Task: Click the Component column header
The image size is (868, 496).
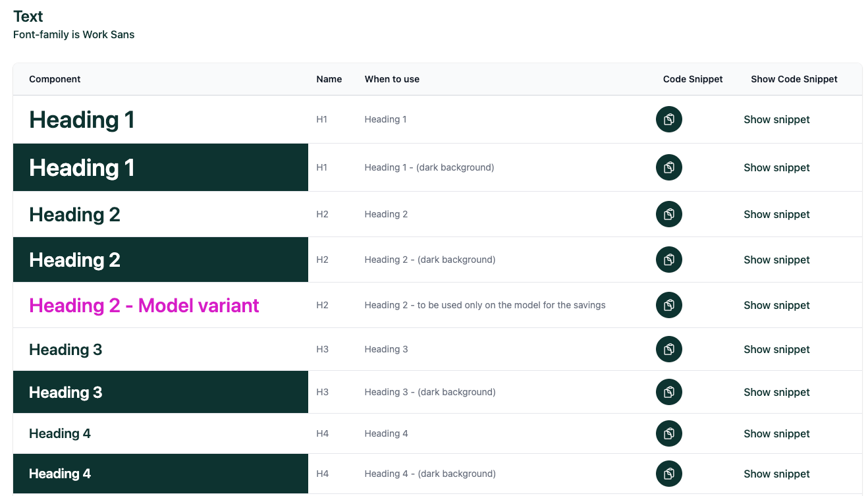Action: click(55, 79)
